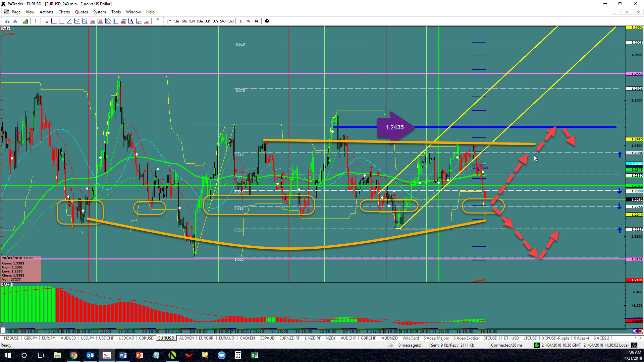Open the Windows Start menu
644x362 pixels.
tap(8, 355)
